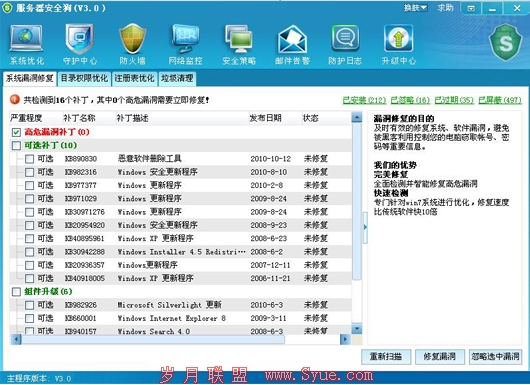Viewport: 530px width, 385px height.
Task: Check the KB30971276 patch checkbox
Action: (29, 212)
